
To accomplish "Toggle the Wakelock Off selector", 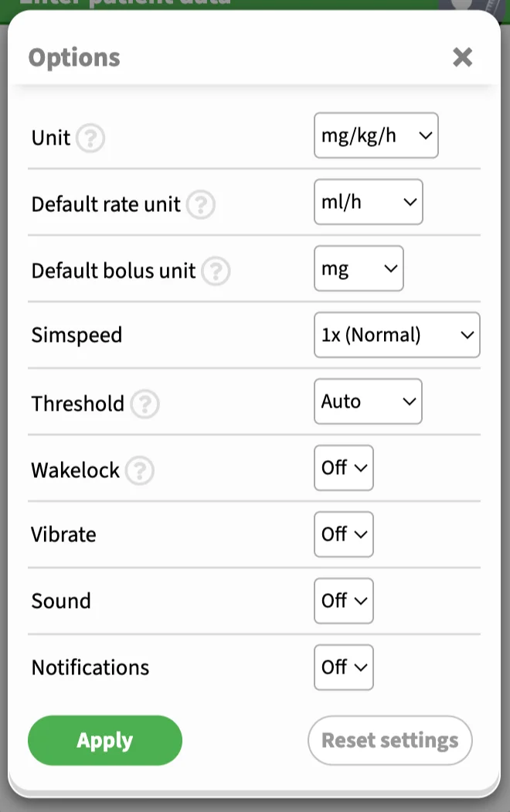I will click(x=343, y=468).
